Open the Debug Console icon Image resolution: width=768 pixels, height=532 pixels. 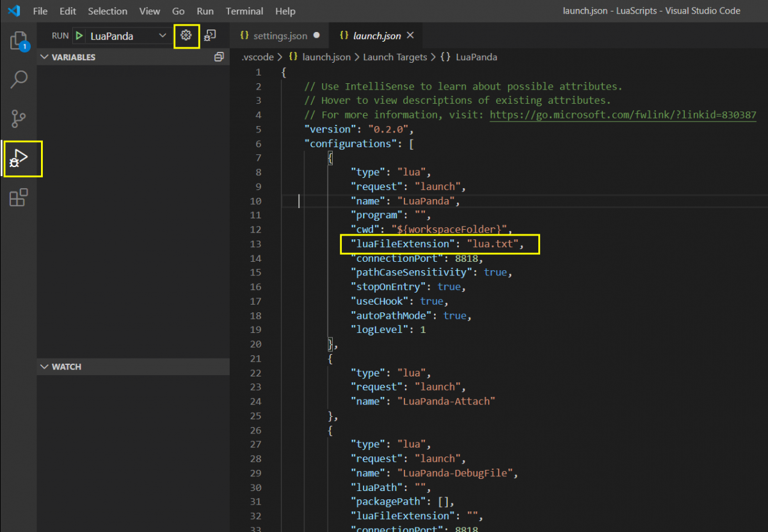click(210, 36)
